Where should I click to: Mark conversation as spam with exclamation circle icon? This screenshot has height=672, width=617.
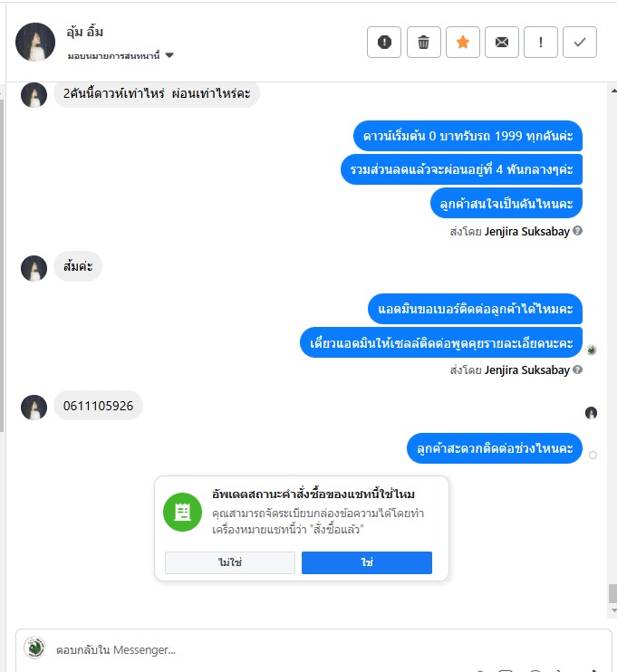(384, 42)
